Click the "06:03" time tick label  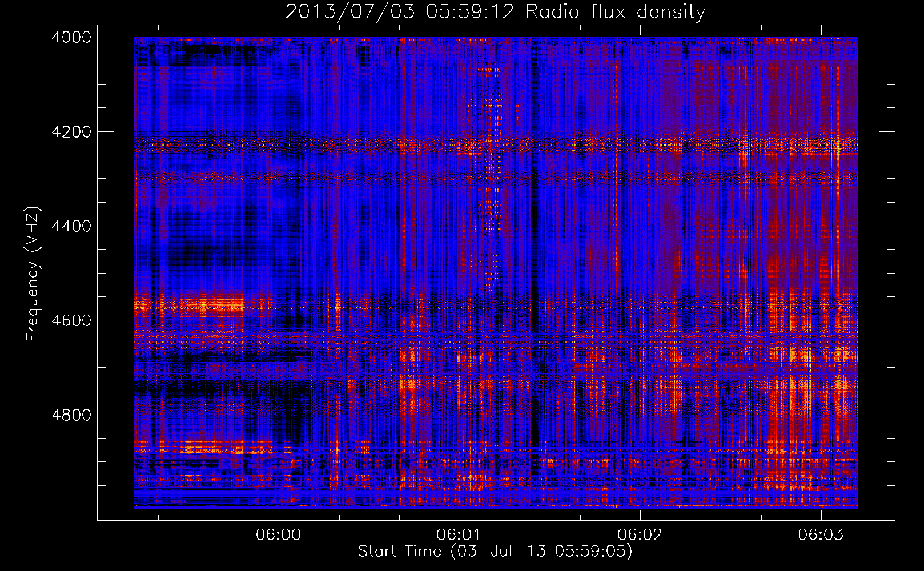point(821,534)
